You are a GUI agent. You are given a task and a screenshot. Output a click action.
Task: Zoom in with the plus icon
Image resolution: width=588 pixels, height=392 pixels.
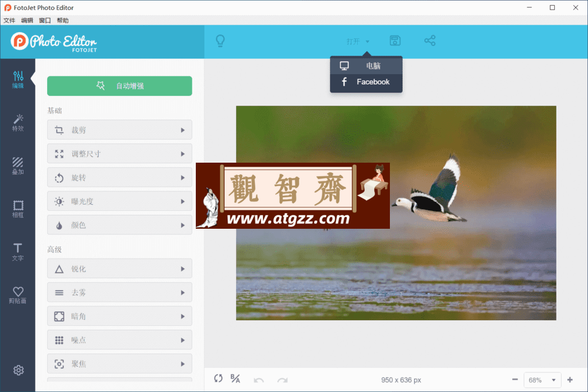(570, 379)
